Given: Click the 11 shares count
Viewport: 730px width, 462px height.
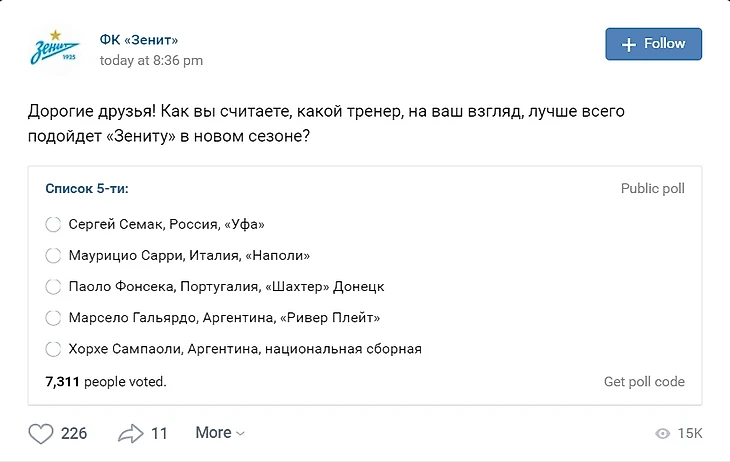Looking at the screenshot, I should point(159,433).
